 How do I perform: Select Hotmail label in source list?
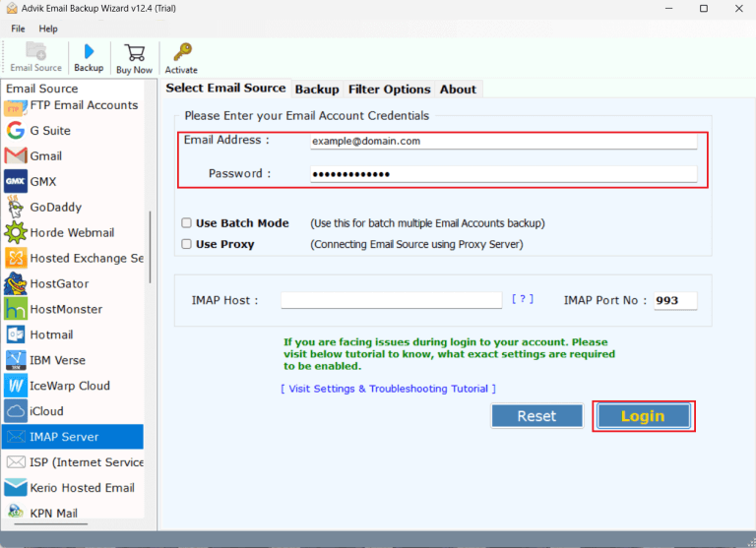click(x=51, y=335)
